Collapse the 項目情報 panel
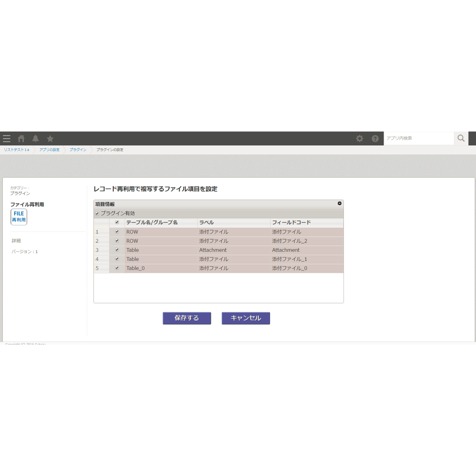Screen dimensions: 476x476 (339, 203)
